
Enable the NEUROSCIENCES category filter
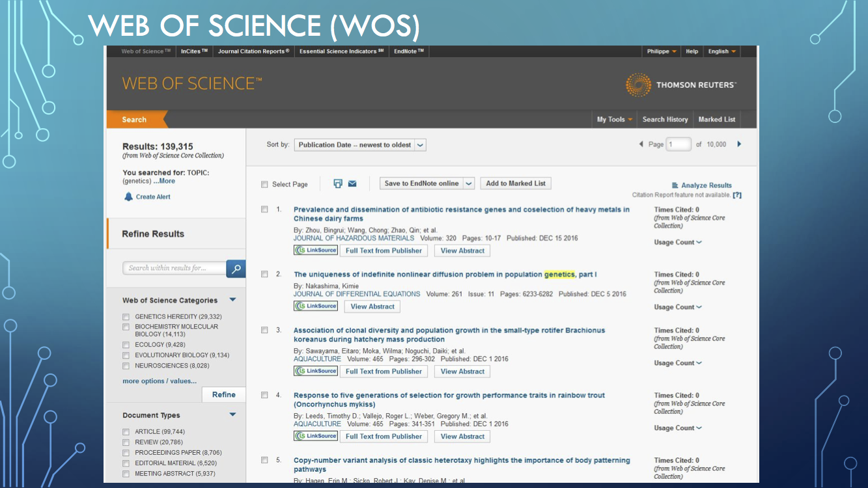point(126,366)
